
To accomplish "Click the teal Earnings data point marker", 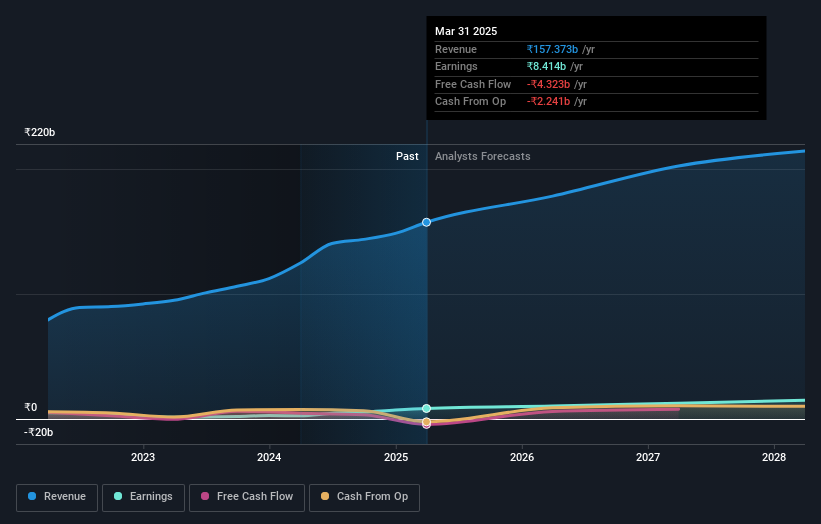I will click(426, 408).
